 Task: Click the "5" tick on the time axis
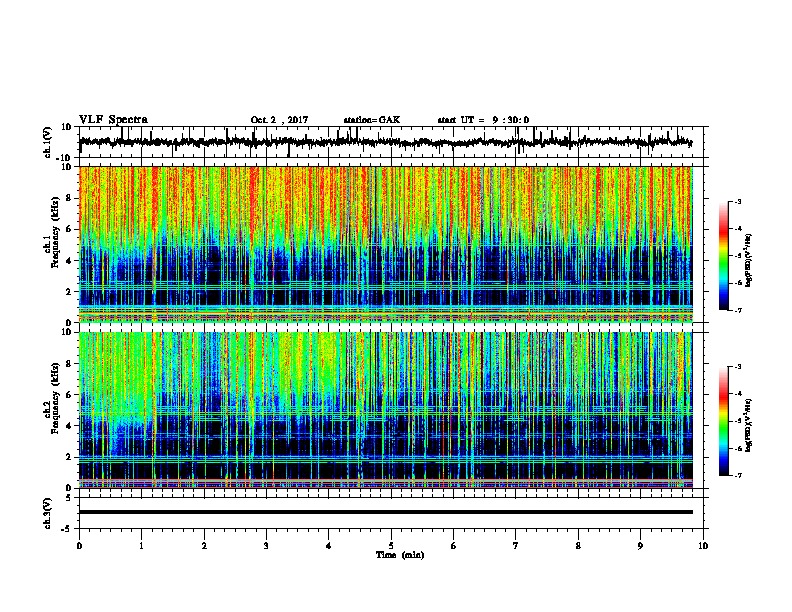pyautogui.click(x=391, y=546)
